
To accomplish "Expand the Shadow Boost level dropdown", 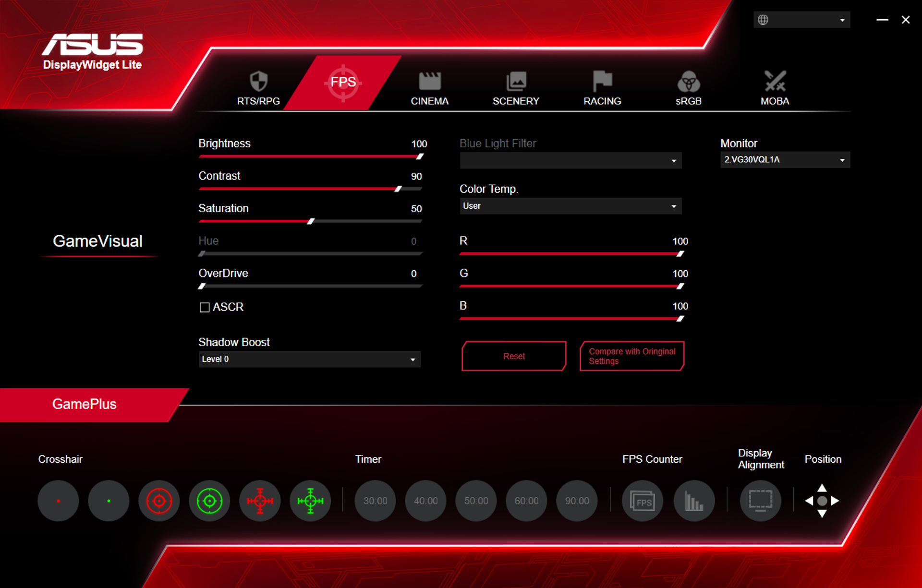I will coord(310,359).
